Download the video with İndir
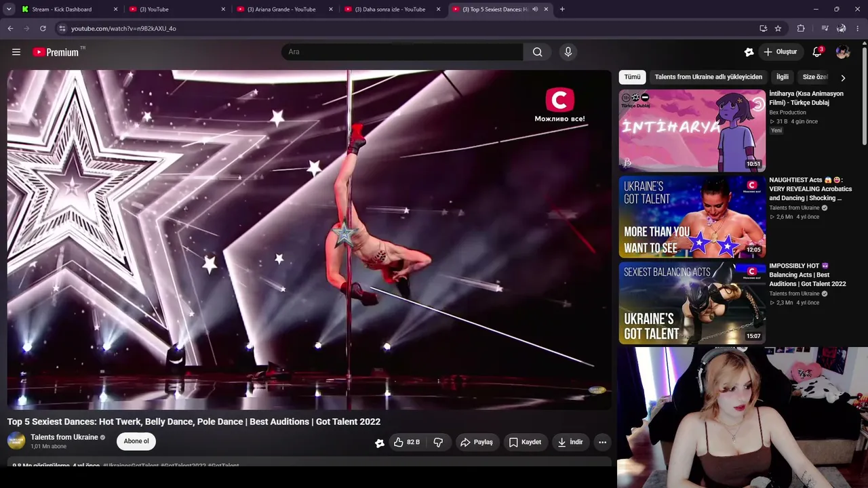 click(x=570, y=442)
